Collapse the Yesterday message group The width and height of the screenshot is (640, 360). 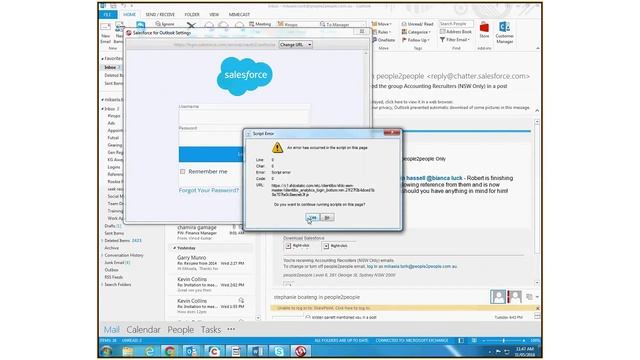[174, 248]
